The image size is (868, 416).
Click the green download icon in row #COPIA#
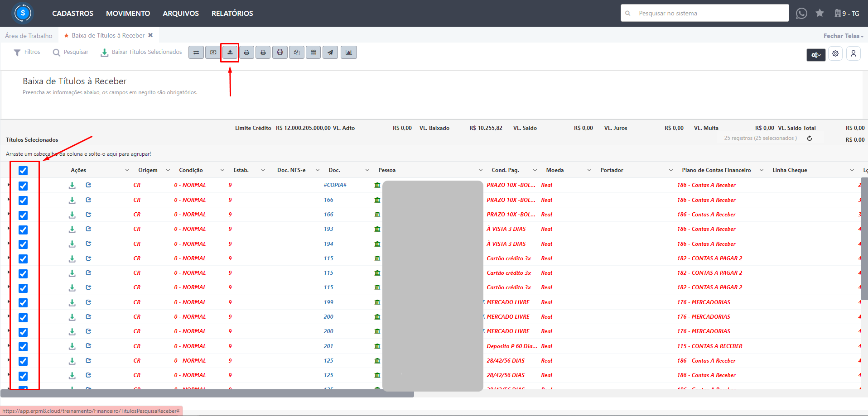point(72,185)
